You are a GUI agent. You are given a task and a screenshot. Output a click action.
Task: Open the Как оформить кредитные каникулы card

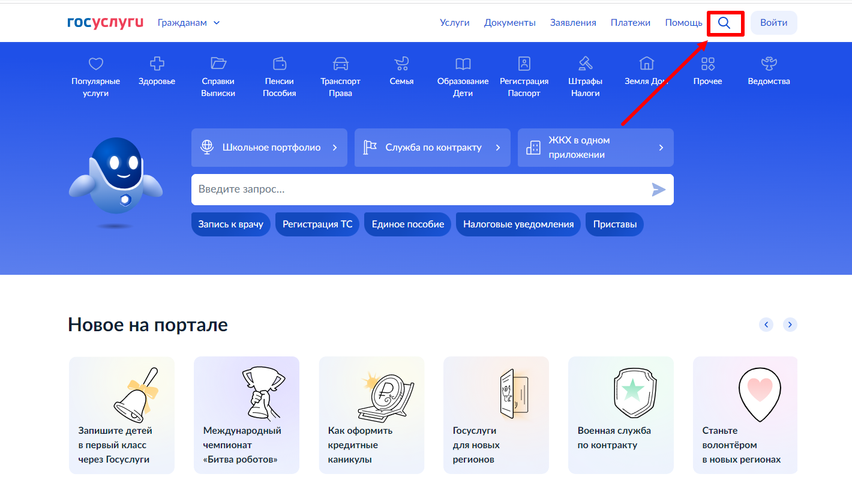click(x=371, y=415)
